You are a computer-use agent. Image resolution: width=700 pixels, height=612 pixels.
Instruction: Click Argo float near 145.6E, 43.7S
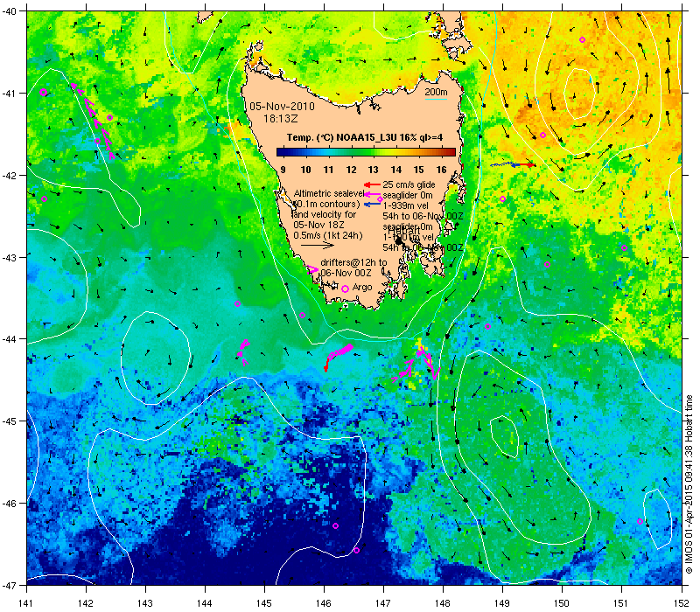pyautogui.click(x=302, y=316)
